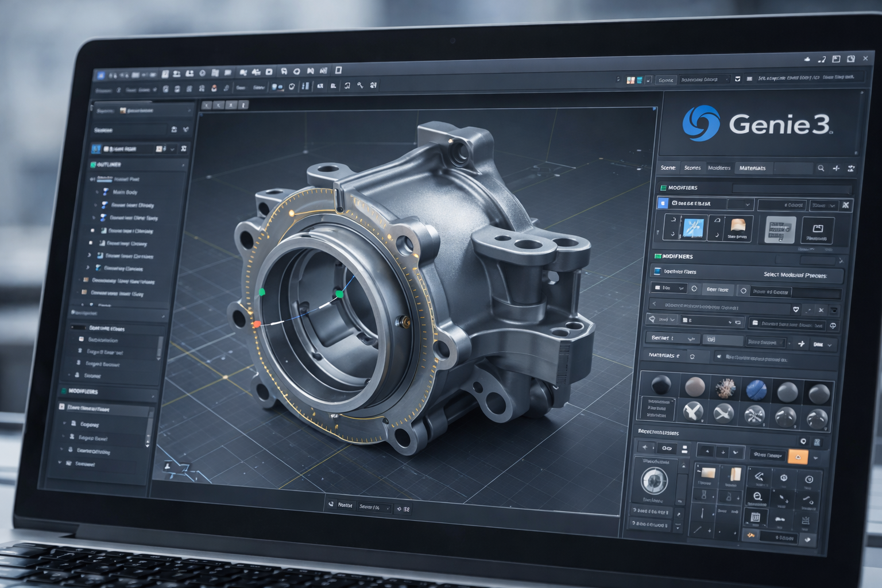Expand the Main Body tree item
Viewport: 882px width, 588px height.
pyautogui.click(x=96, y=192)
